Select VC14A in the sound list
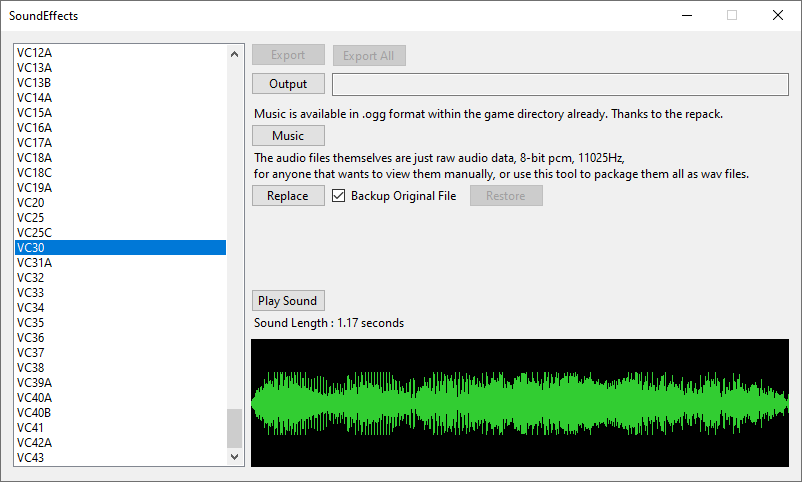The height and width of the screenshot is (482, 802). 121,98
